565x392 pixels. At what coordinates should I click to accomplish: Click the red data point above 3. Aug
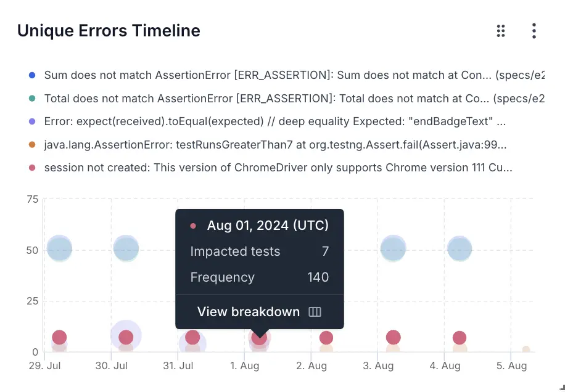[x=393, y=337]
